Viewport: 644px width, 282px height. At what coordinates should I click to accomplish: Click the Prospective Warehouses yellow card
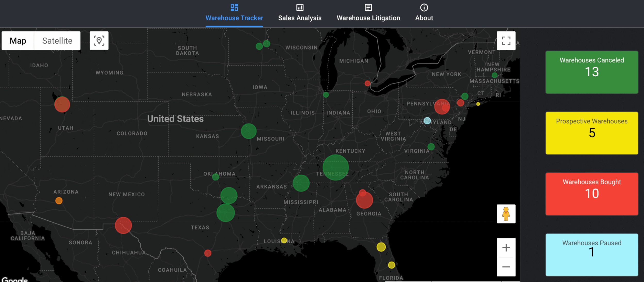(x=592, y=133)
